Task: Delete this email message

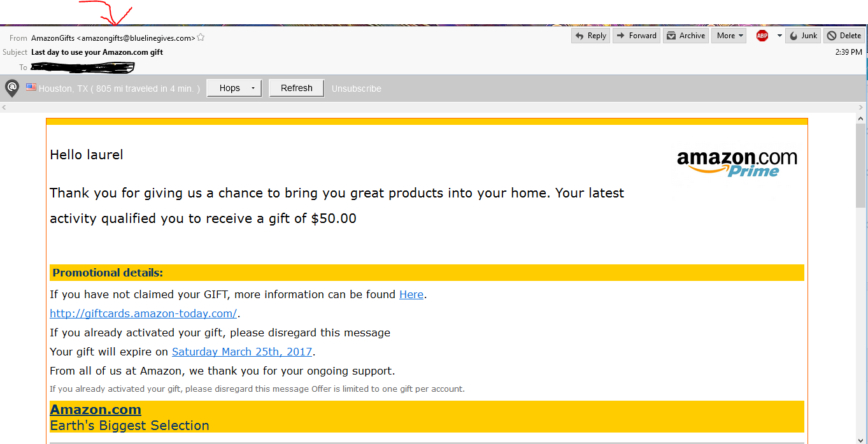Action: click(x=844, y=36)
